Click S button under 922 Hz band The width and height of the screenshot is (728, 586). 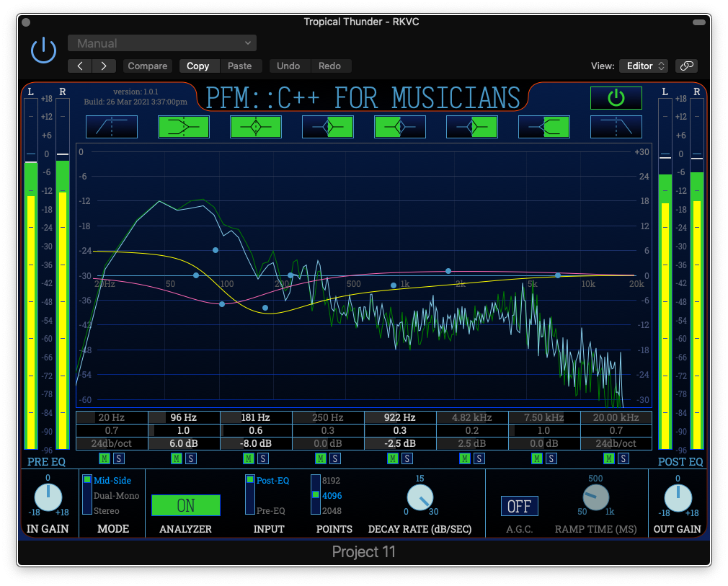[x=407, y=458]
